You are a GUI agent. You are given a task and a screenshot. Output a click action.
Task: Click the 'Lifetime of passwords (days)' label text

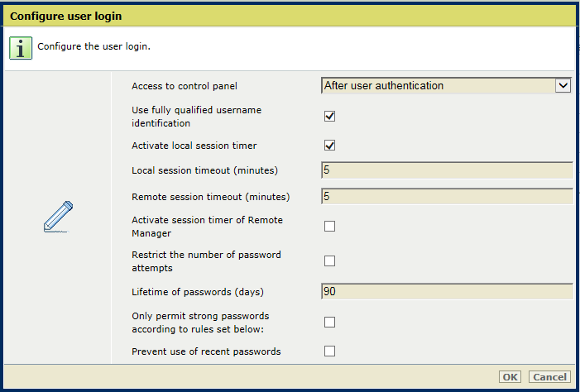(198, 292)
